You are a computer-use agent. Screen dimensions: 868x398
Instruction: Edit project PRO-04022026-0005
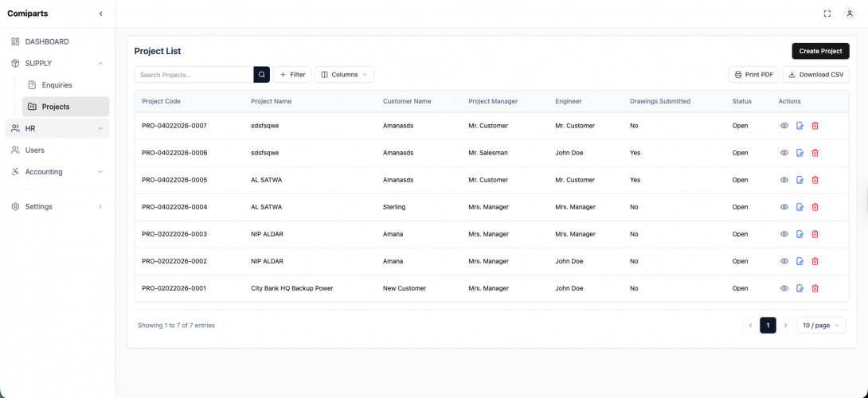(800, 180)
